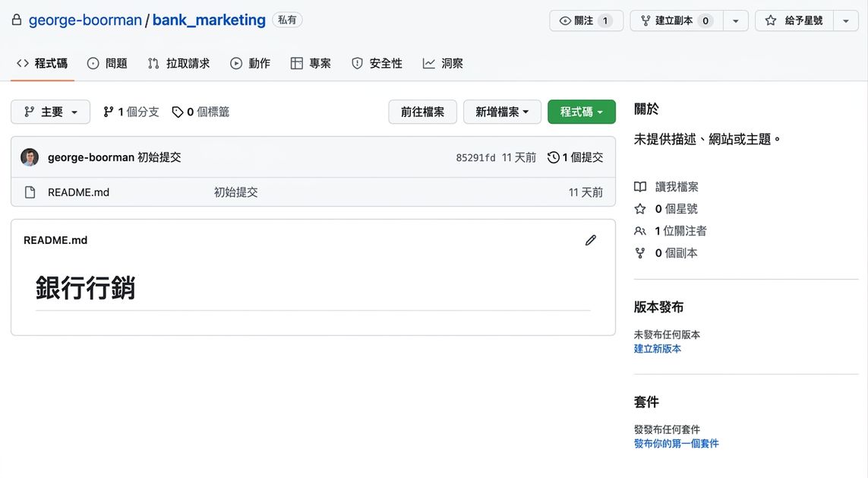Click the 關於 about heading
The image size is (868, 478).
point(646,109)
